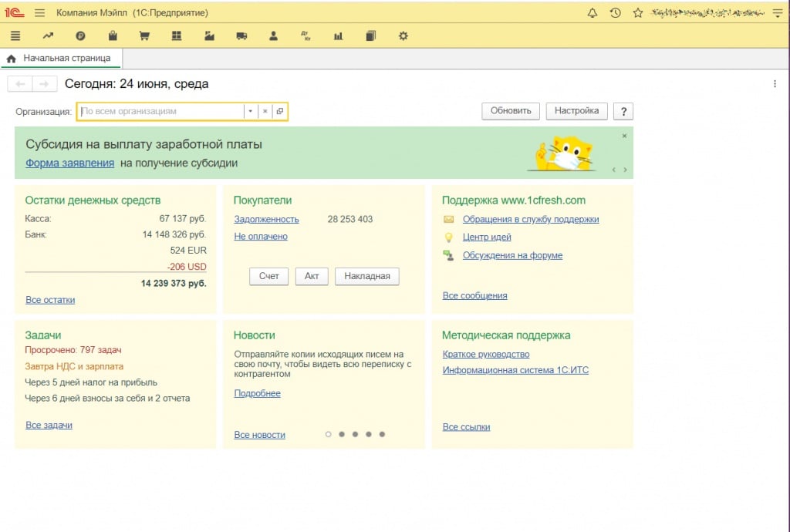Open the truck delivery section icon

pyautogui.click(x=241, y=36)
